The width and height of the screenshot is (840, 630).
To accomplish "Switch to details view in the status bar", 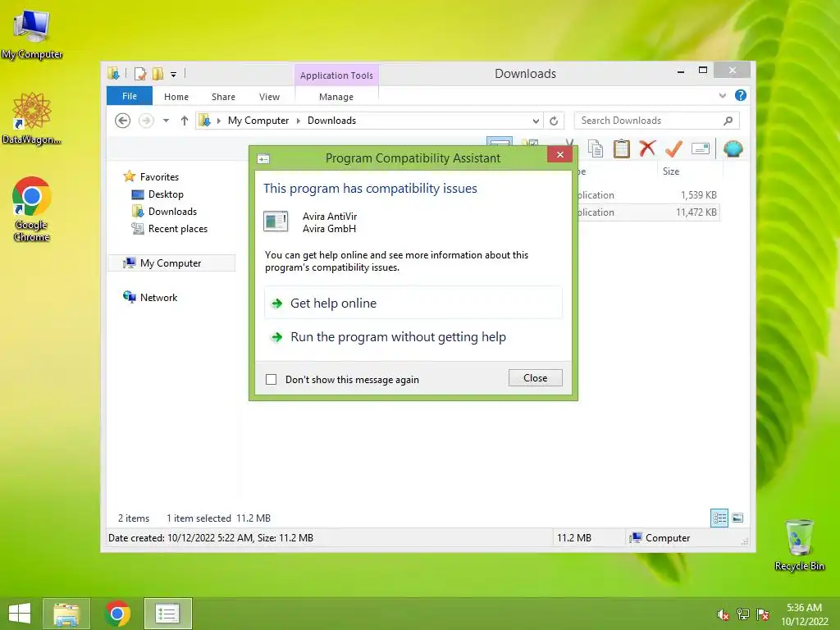I will click(719, 518).
